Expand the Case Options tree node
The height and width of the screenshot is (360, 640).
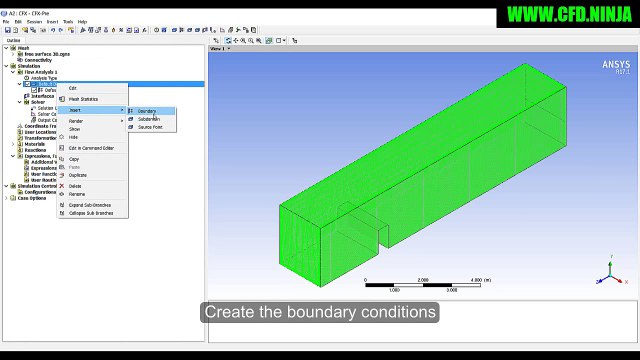(x=6, y=198)
